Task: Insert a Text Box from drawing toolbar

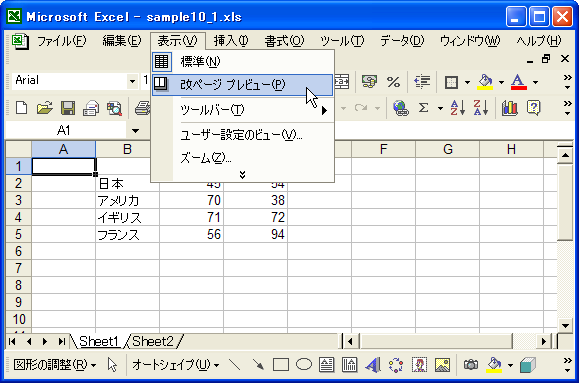Action: pyautogui.click(x=327, y=365)
